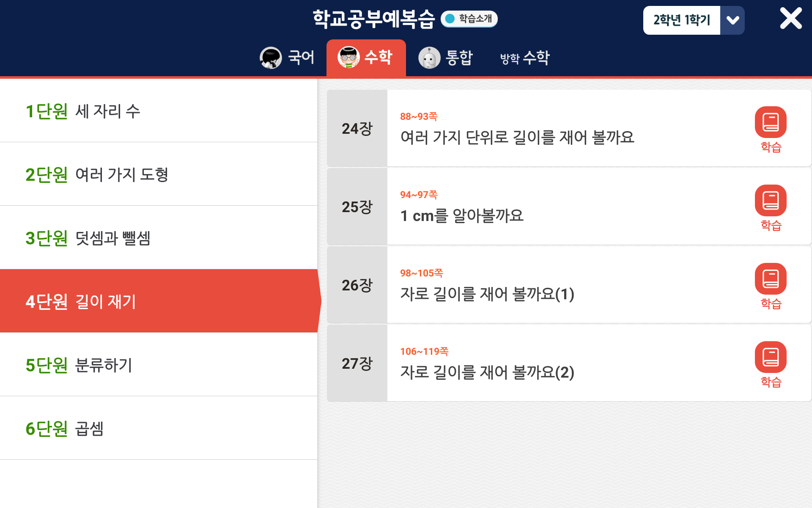812x508 pixels.
Task: Switch to the 방학 수학 tab
Action: pyautogui.click(x=524, y=58)
